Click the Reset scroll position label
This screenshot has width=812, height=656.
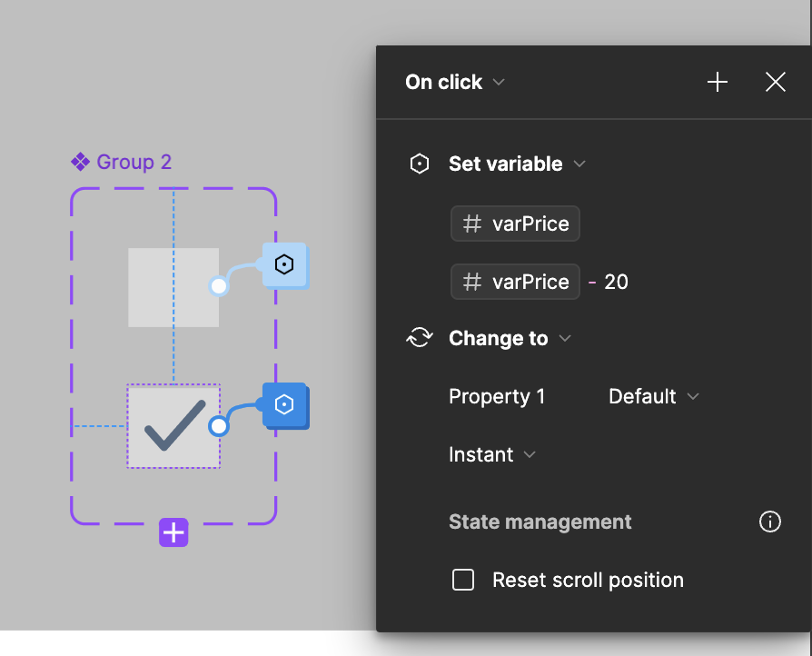tap(588, 580)
